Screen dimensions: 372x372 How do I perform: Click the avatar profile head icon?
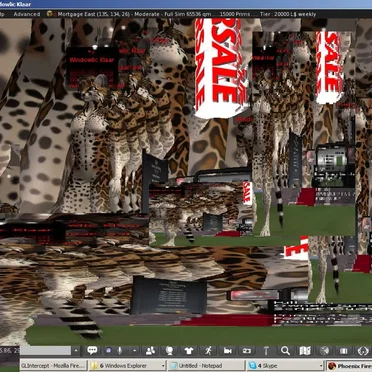170,350
